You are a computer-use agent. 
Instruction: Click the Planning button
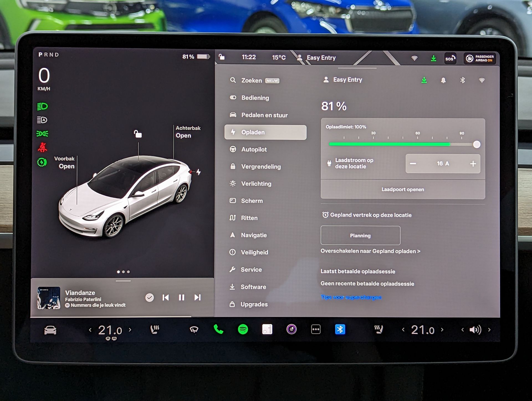(x=360, y=235)
